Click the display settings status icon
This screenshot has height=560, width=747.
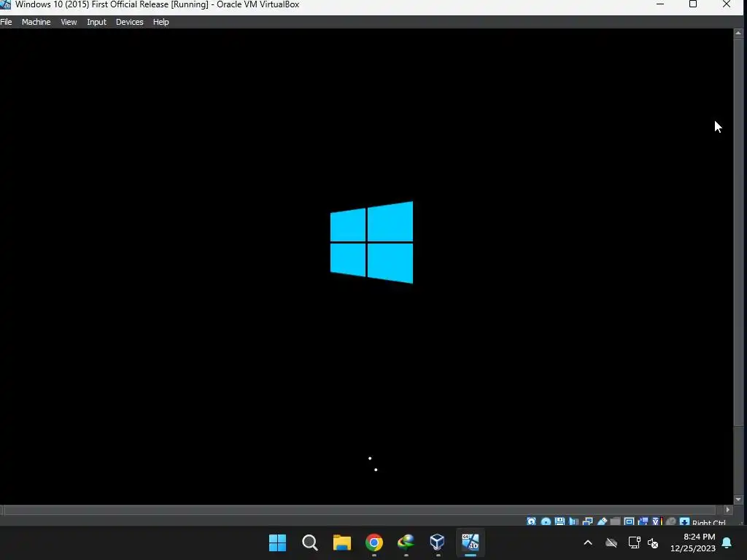pyautogui.click(x=629, y=522)
